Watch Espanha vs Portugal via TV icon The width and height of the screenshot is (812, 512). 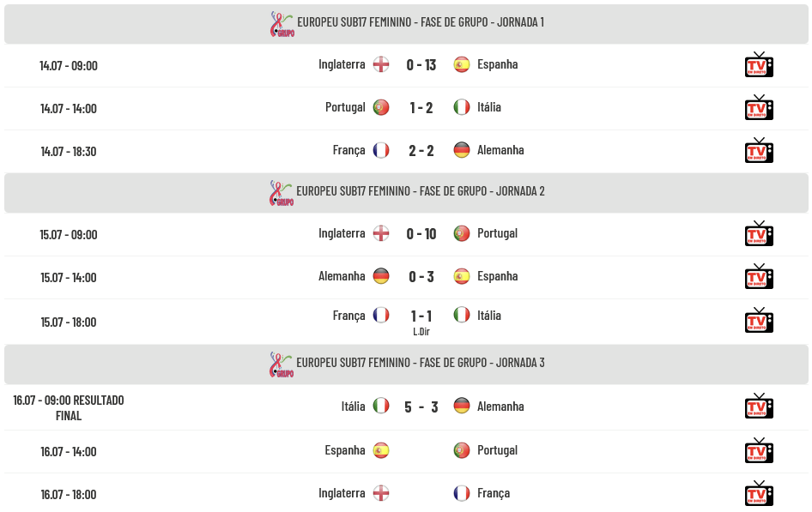point(759,450)
